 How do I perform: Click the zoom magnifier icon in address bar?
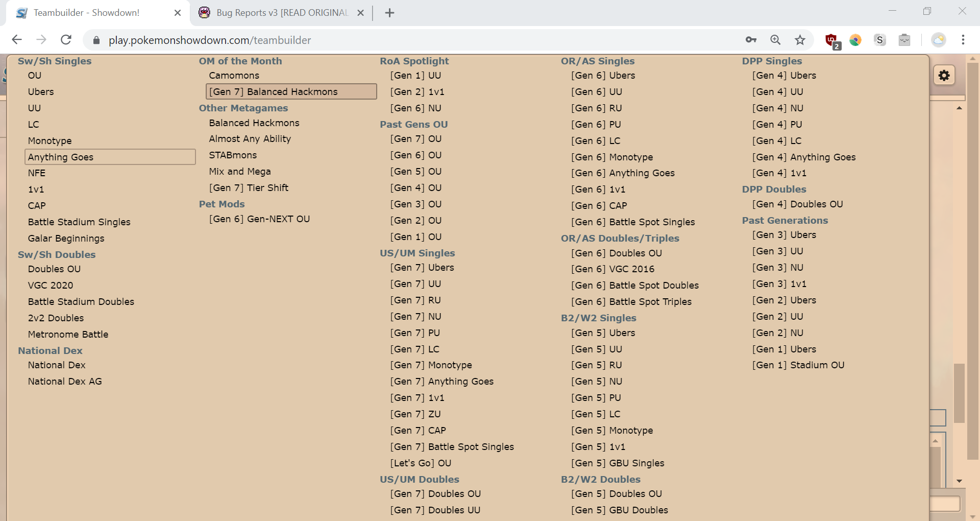(x=775, y=40)
